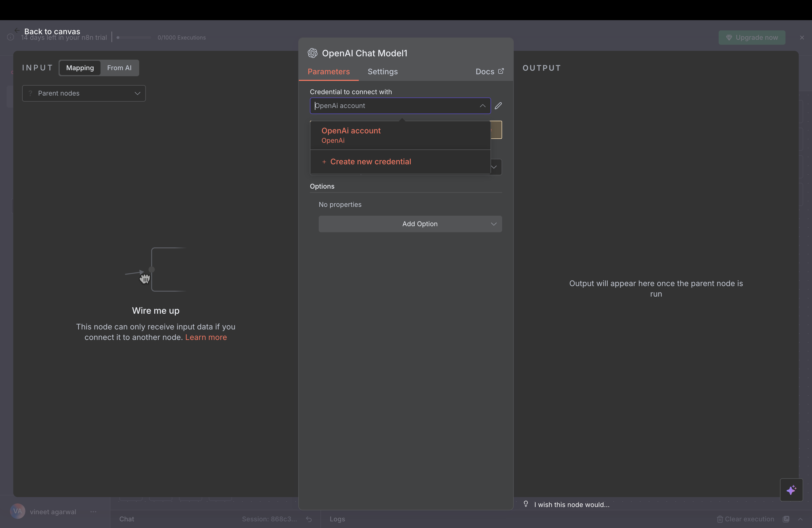The height and width of the screenshot is (528, 812).
Task: Click the session reset arrow icon
Action: coord(309,519)
